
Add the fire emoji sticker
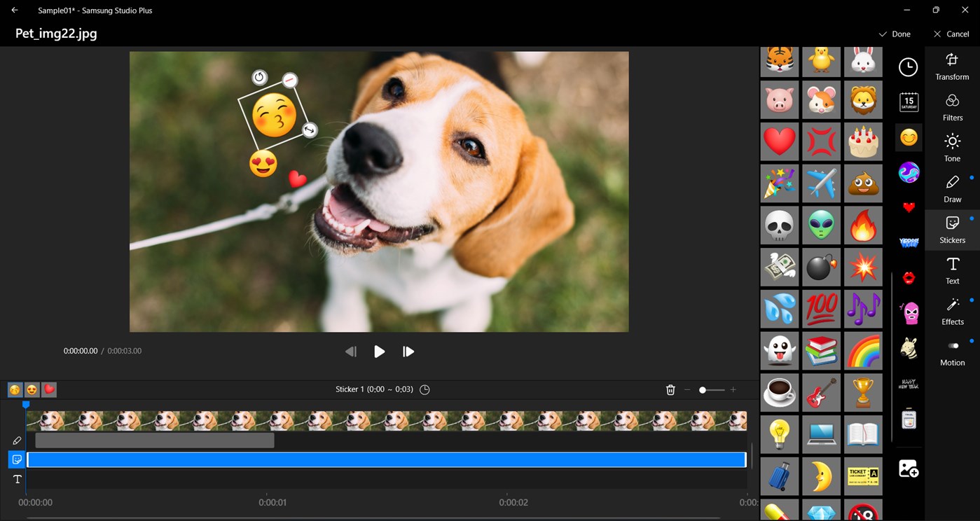point(863,225)
